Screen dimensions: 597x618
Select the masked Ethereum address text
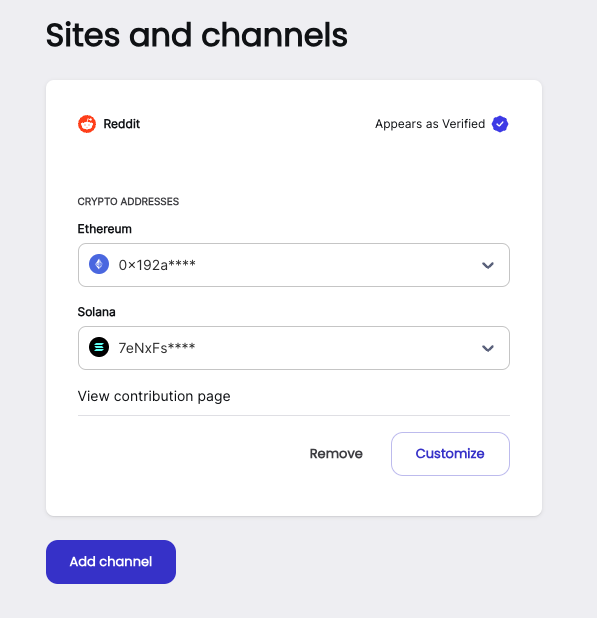pos(157,265)
